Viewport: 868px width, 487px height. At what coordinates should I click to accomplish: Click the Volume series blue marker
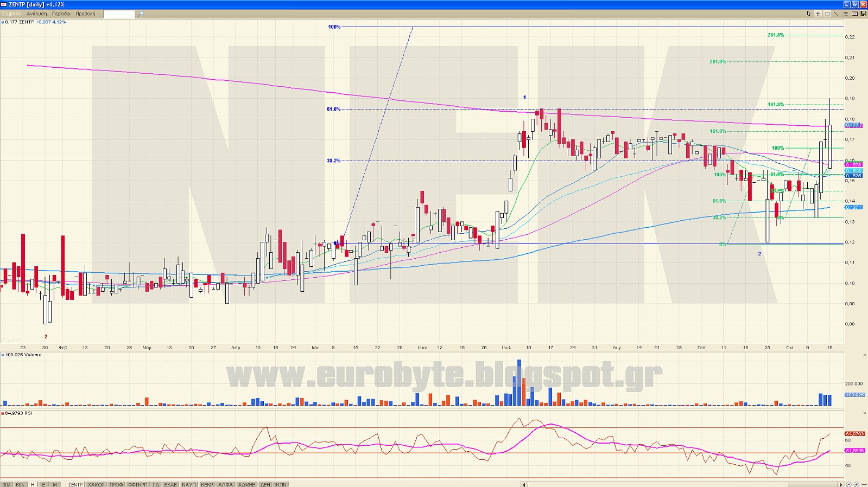pyautogui.click(x=3, y=355)
